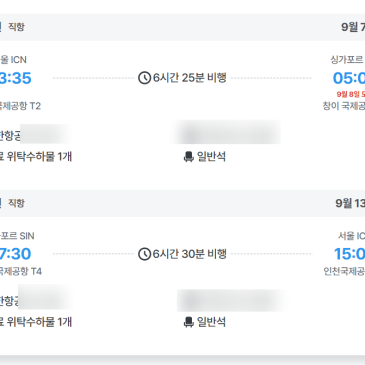The image size is (365, 365).
Task: Click the first flight 일반석 cabin label
Action: pyautogui.click(x=211, y=157)
